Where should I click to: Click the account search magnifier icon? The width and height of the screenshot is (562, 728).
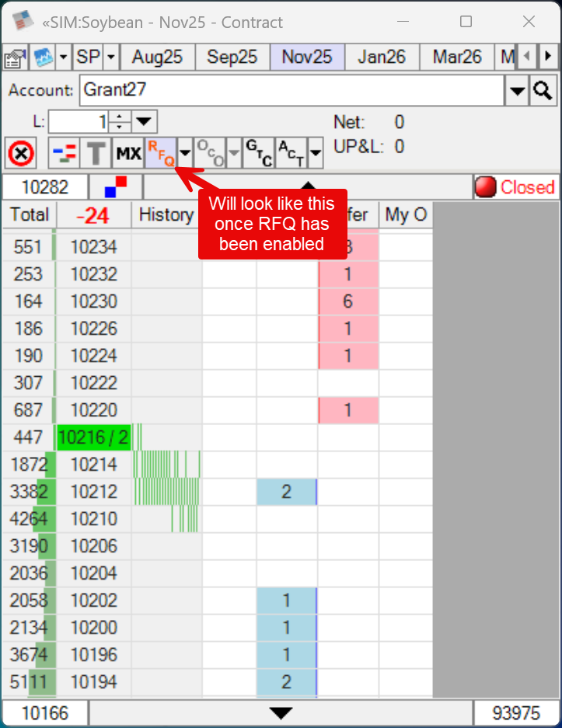(x=542, y=91)
